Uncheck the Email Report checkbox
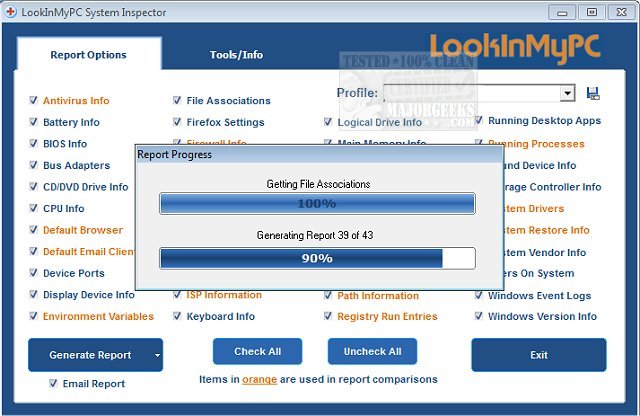640x416 pixels. 53,383
